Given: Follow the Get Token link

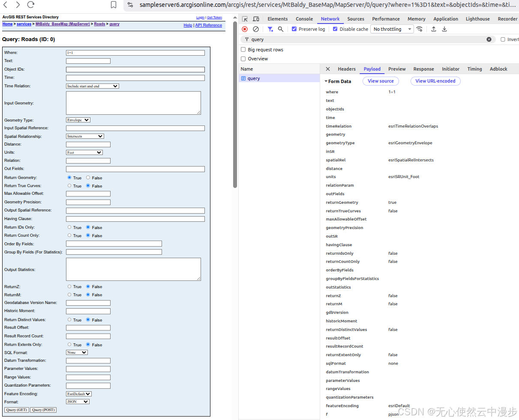Looking at the screenshot, I should (215, 18).
